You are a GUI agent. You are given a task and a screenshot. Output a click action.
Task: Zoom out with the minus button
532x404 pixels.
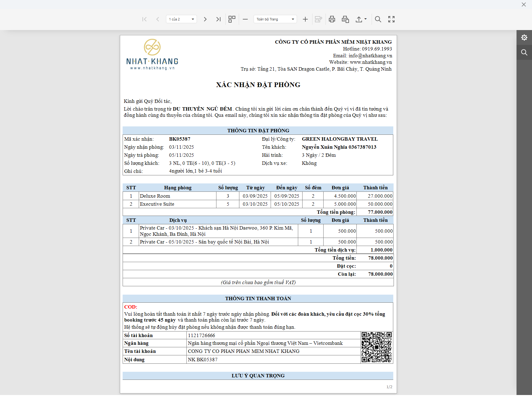click(245, 19)
